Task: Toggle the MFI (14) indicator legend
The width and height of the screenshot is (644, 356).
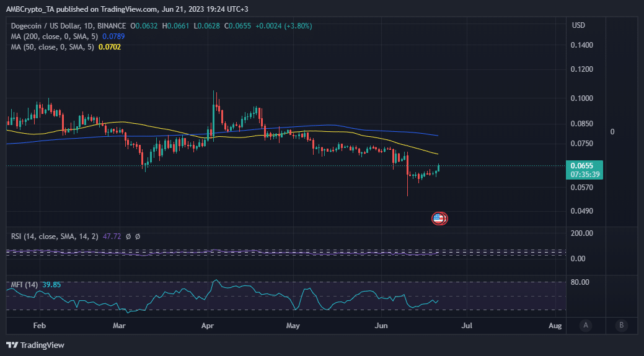Action: coord(25,285)
